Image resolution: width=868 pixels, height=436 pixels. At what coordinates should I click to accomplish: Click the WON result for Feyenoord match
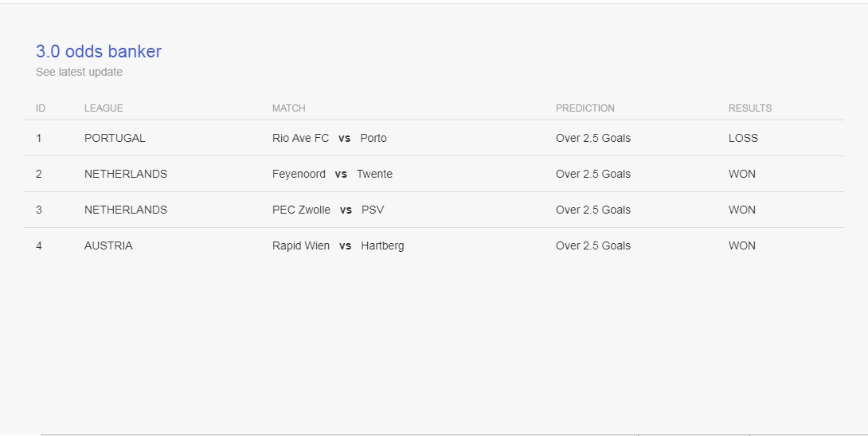click(x=742, y=174)
